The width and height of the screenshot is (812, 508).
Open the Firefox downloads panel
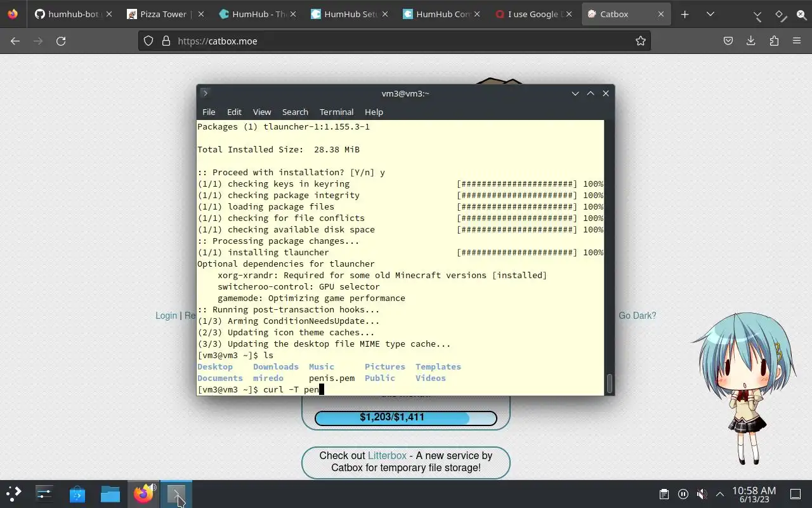751,41
